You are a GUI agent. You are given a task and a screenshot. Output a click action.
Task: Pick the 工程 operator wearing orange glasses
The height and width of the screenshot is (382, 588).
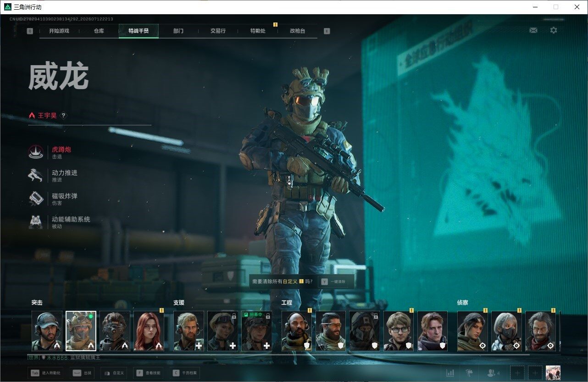[x=330, y=331]
